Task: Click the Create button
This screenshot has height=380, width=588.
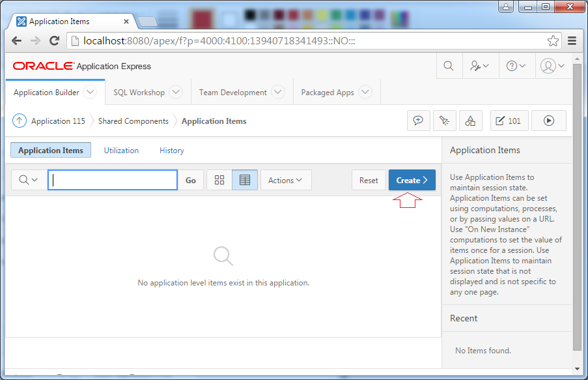Action: pyautogui.click(x=412, y=181)
